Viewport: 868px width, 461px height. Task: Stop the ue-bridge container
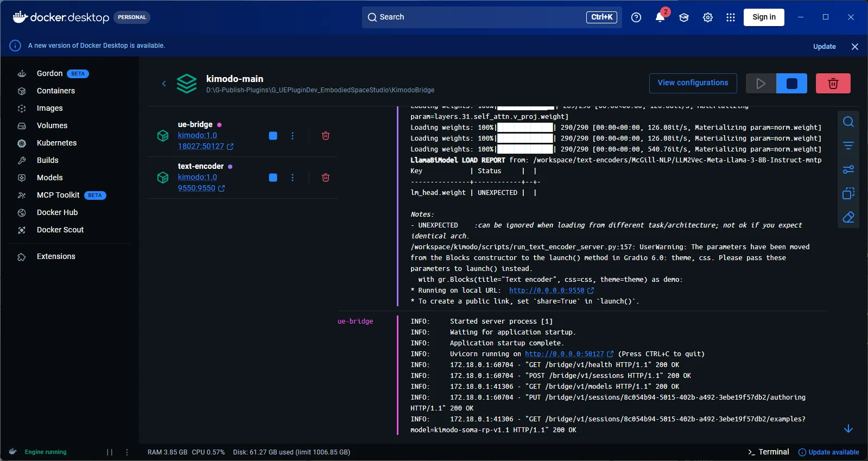(x=273, y=136)
